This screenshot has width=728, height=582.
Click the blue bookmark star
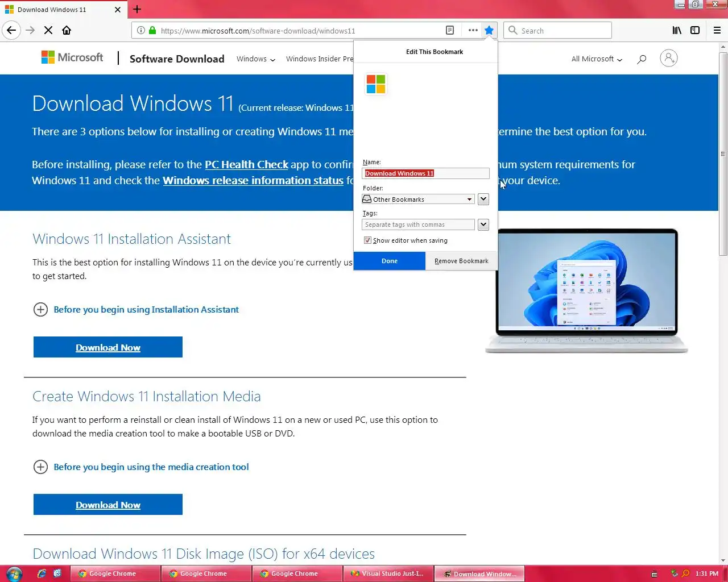pos(489,30)
